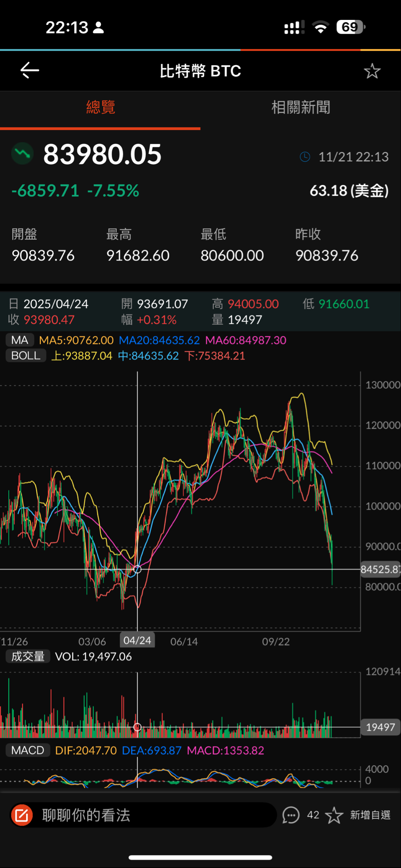Tap the 04/24 date marker
The height and width of the screenshot is (868, 401).
pyautogui.click(x=137, y=640)
